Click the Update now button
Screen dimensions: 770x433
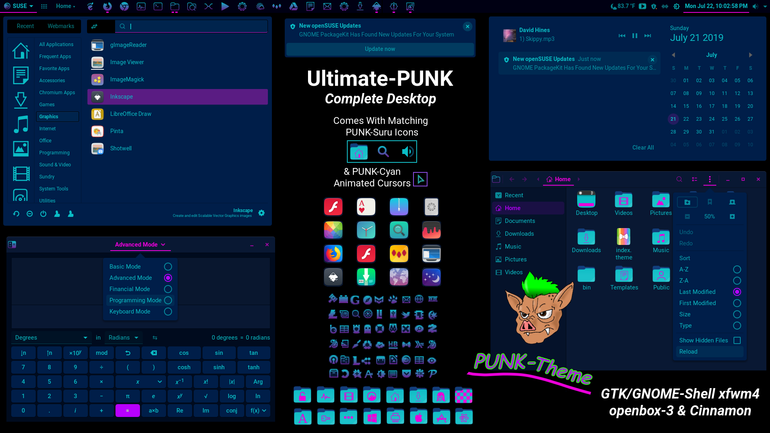[x=380, y=49]
